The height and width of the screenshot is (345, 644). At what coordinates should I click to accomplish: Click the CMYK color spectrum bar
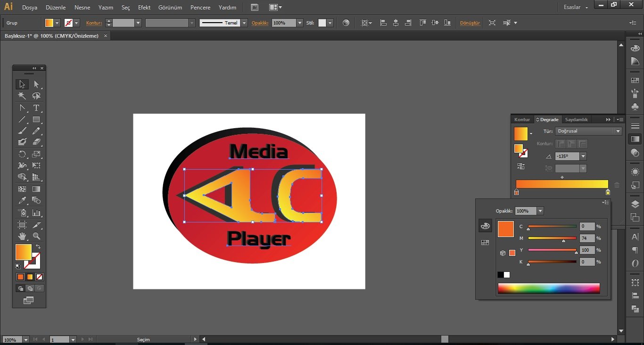(x=549, y=288)
